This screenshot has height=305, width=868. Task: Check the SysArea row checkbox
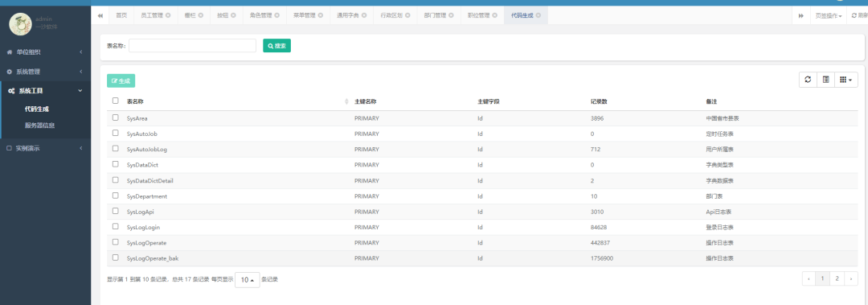tap(115, 117)
